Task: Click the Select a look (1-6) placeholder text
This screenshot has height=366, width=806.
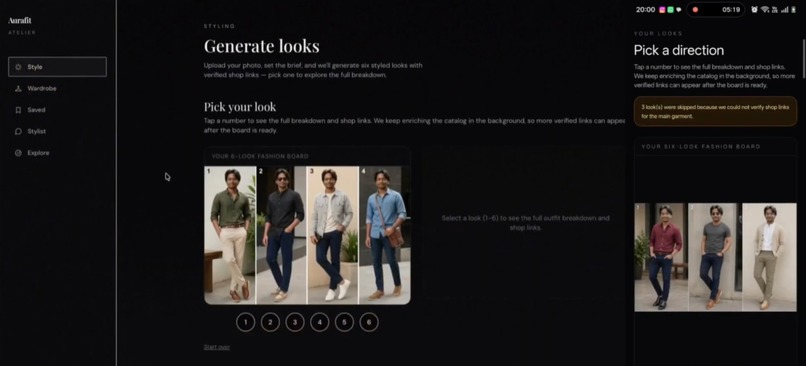Action: 525,223
